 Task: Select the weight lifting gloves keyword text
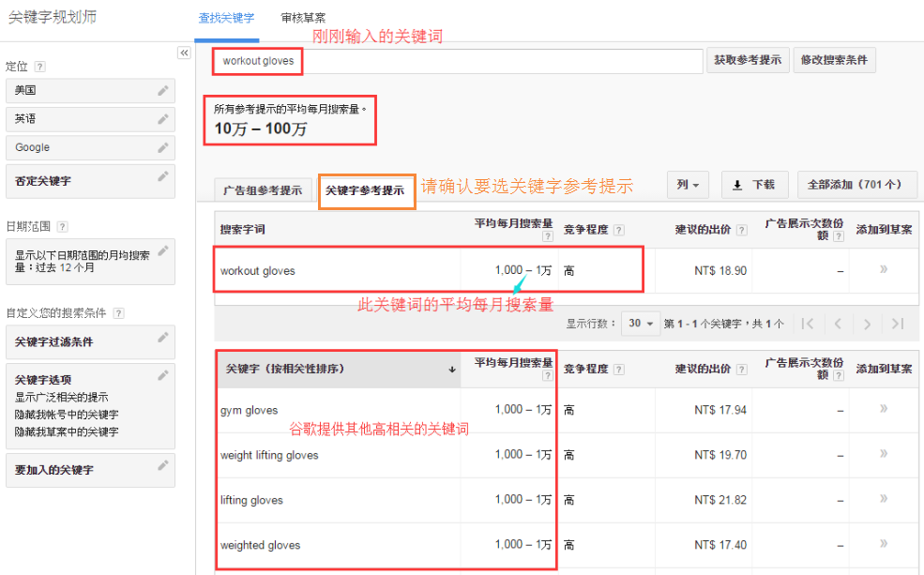tap(269, 456)
